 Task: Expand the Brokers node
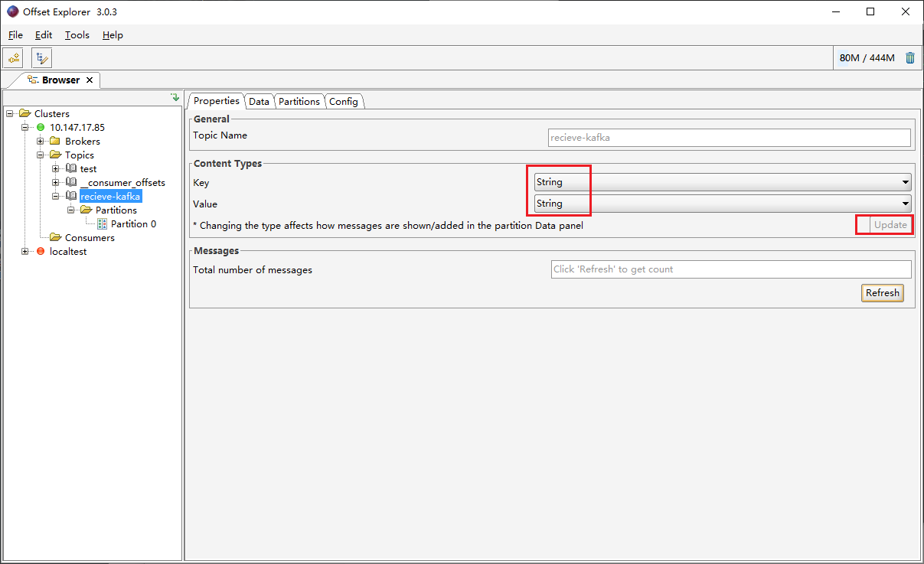pyautogui.click(x=41, y=142)
